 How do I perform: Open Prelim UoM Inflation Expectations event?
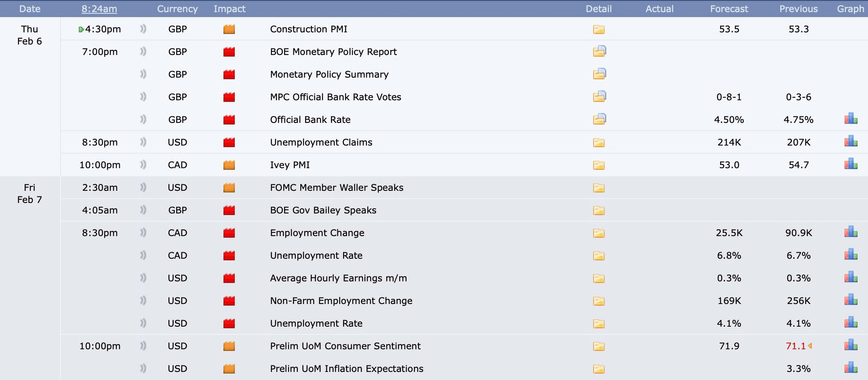coord(347,369)
